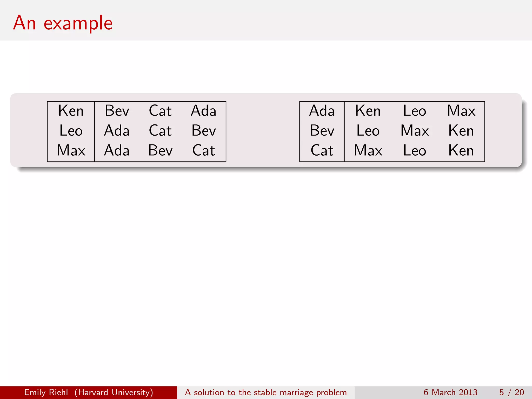The height and width of the screenshot is (399, 532).
Task: Select row header "Ada" in the right table
Action: pyautogui.click(x=322, y=111)
